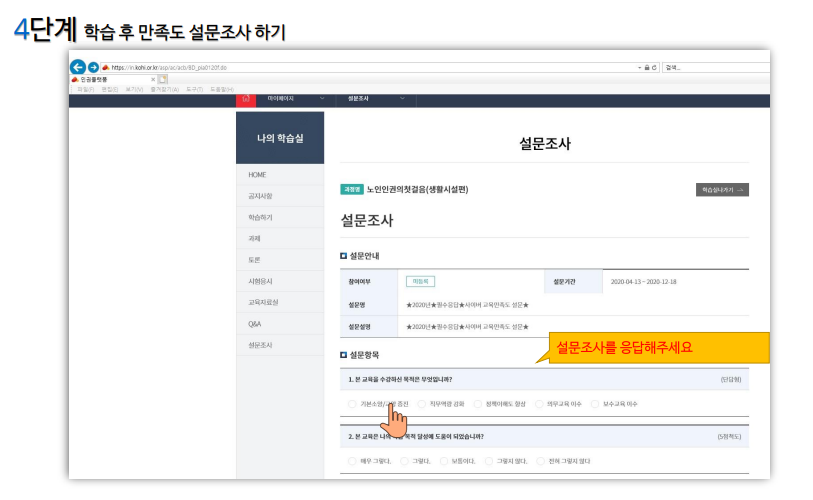This screenshot has height=500, width=813.
Task: Select the 인권플랫폼 browser tab
Action: coord(113,79)
